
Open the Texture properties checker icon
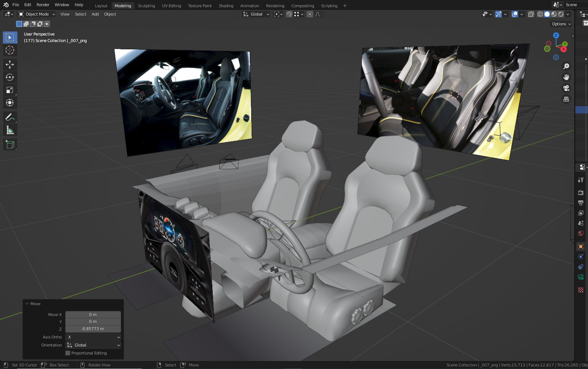pyautogui.click(x=581, y=290)
